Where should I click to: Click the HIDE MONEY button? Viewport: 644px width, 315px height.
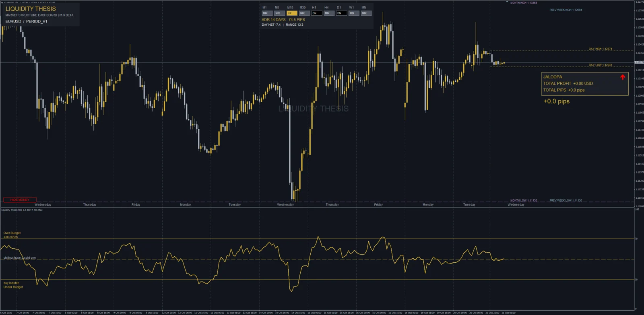[x=20, y=200]
